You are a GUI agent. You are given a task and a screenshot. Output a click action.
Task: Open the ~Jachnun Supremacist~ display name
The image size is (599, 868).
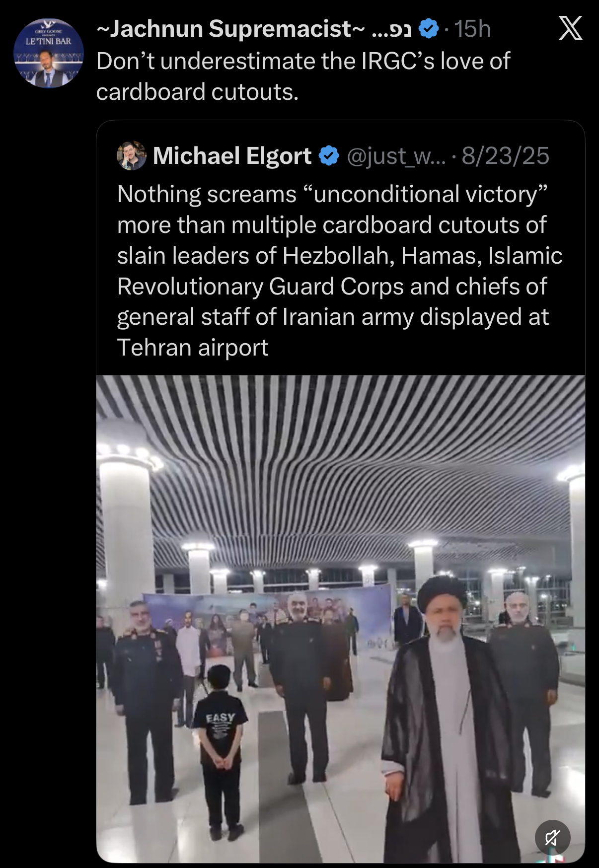230,29
